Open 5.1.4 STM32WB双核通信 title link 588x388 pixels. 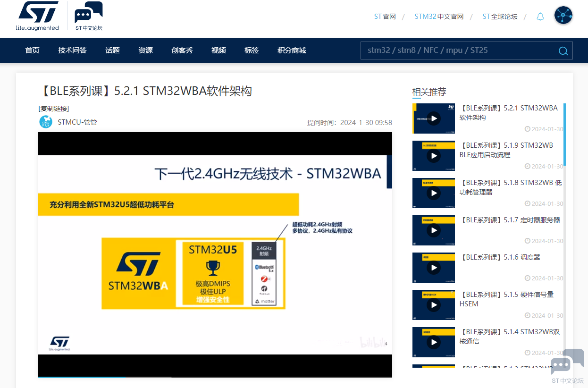[x=510, y=337]
